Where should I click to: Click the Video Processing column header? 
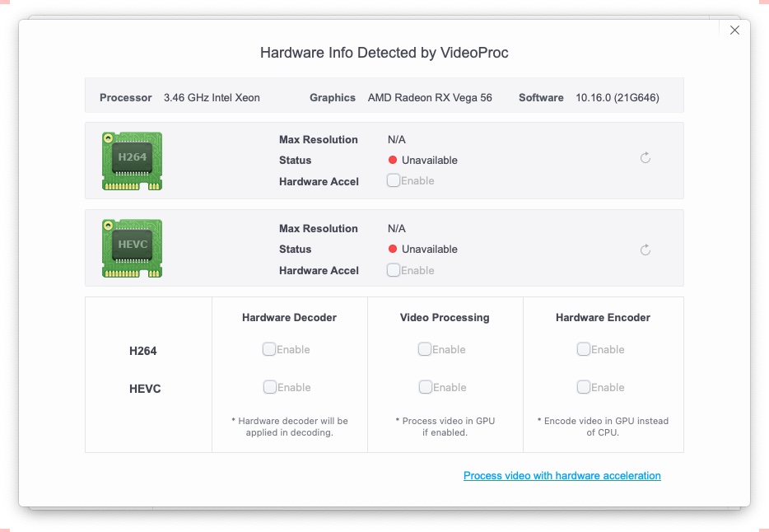tap(445, 318)
